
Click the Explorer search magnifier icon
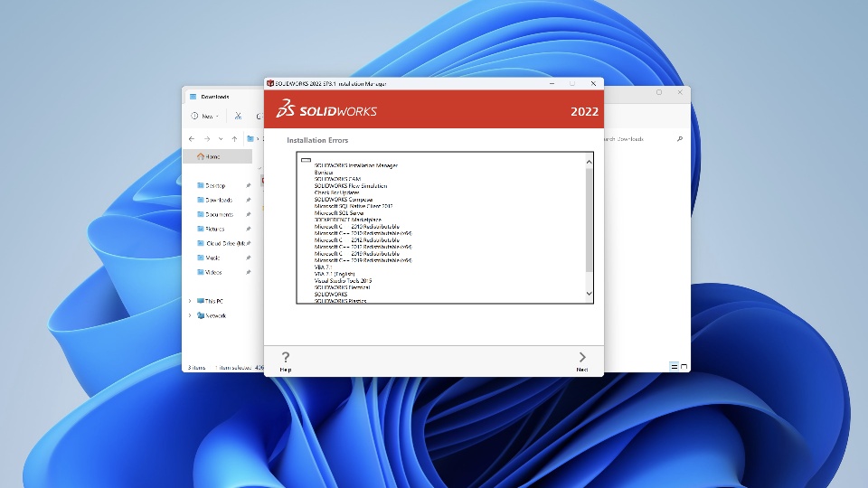tap(680, 139)
